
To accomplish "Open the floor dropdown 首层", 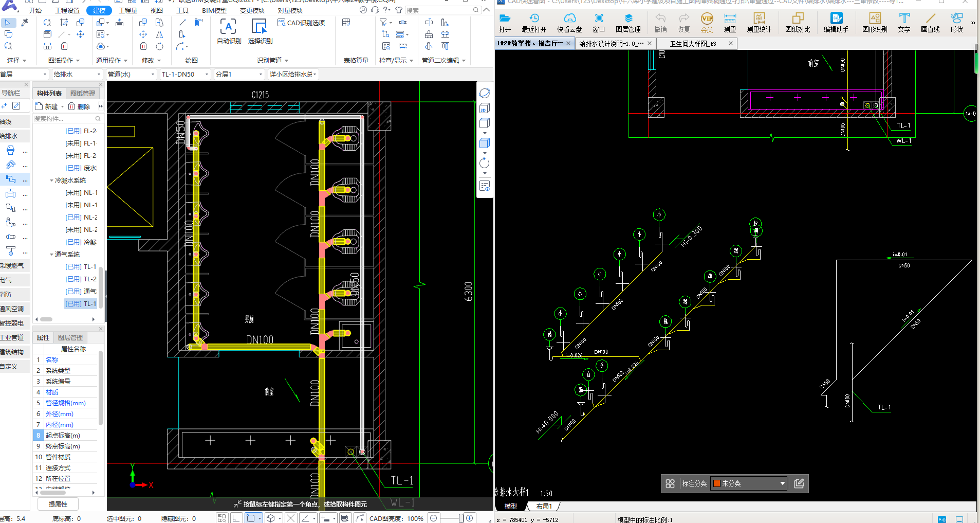I will pos(24,74).
